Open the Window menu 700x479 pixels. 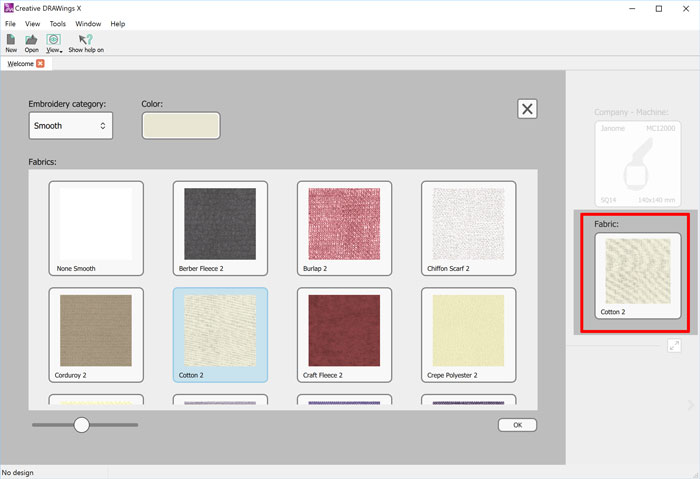pyautogui.click(x=88, y=23)
